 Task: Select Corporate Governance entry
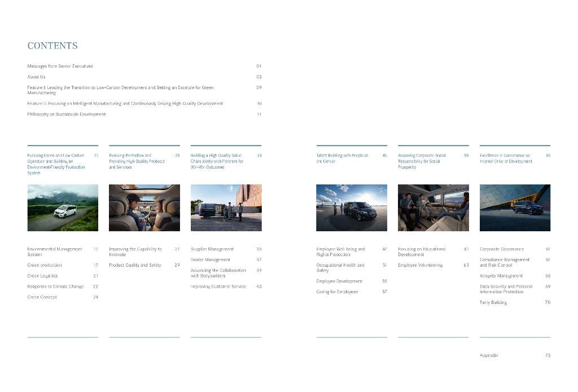pos(502,249)
